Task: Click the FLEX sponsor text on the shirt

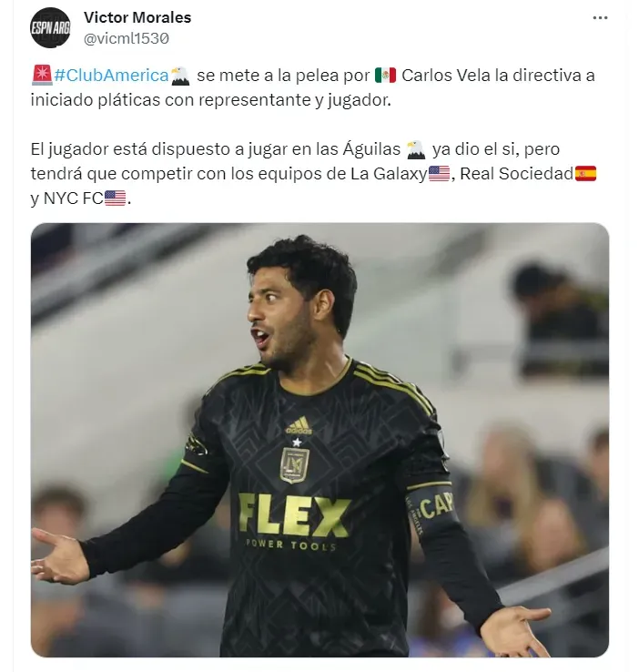Action: tap(294, 515)
